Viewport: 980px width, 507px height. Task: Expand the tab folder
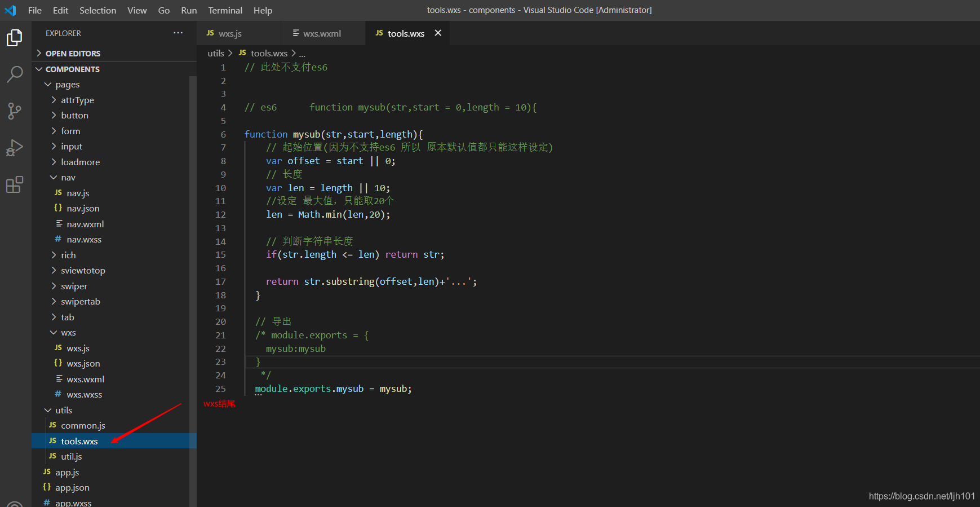pyautogui.click(x=114, y=317)
